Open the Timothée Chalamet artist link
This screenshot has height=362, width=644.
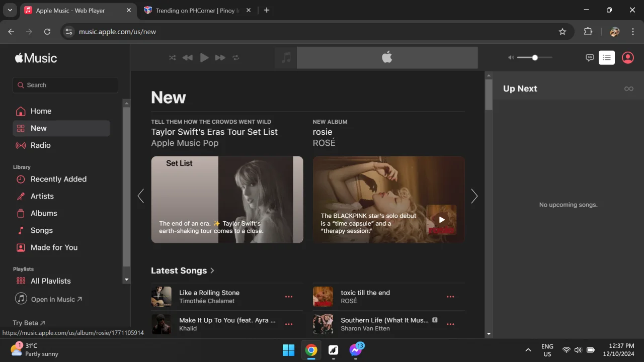[207, 301]
